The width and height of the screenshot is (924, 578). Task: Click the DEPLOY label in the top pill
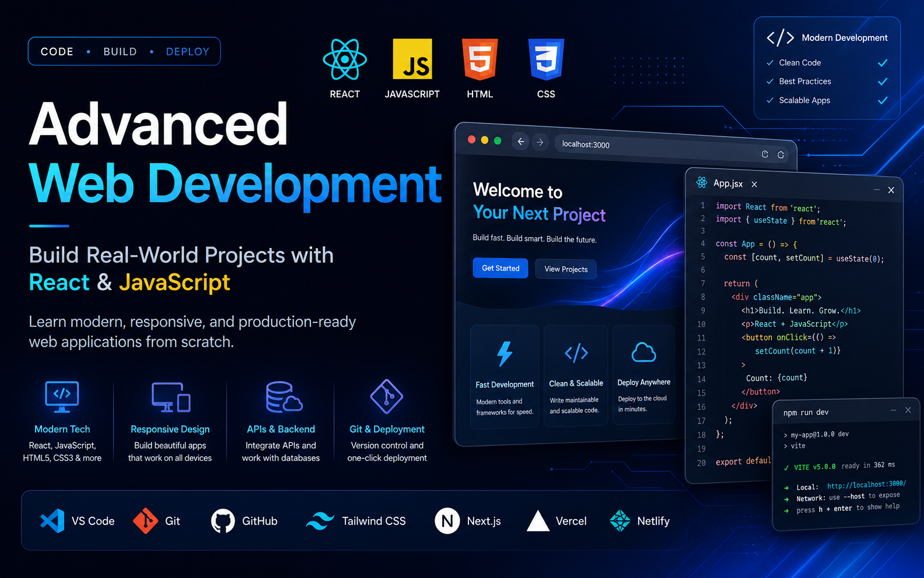pyautogui.click(x=188, y=51)
